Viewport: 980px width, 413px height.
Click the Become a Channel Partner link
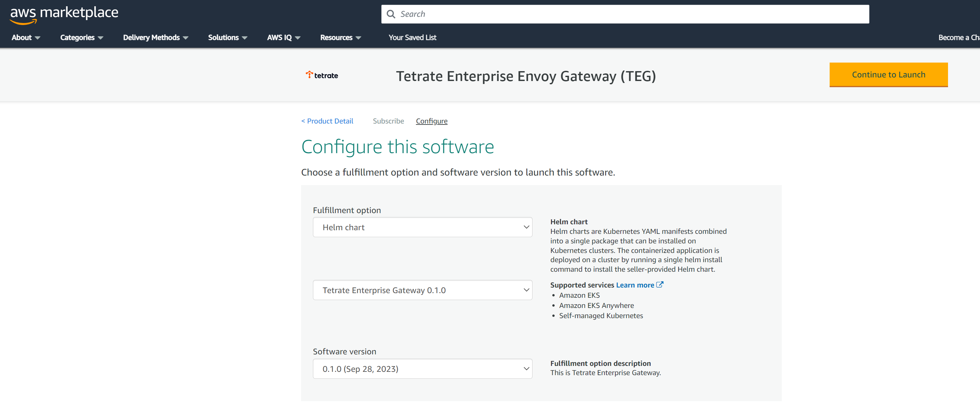[959, 37]
